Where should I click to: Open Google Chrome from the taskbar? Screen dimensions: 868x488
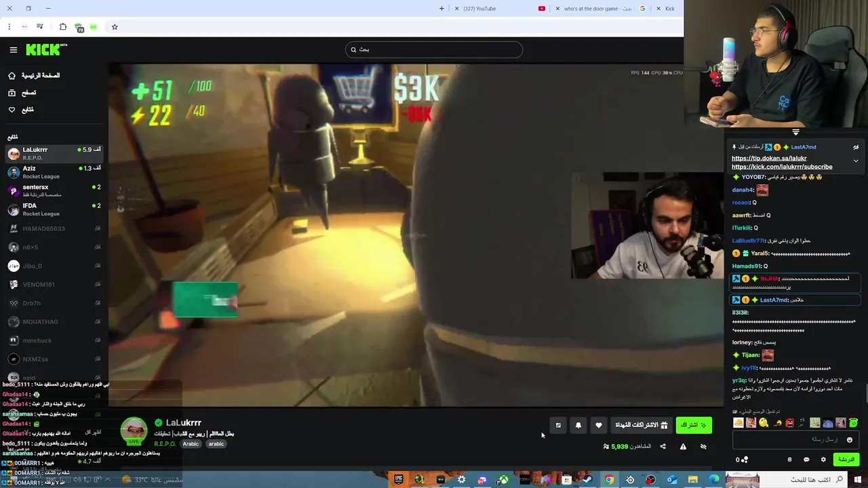point(609,480)
